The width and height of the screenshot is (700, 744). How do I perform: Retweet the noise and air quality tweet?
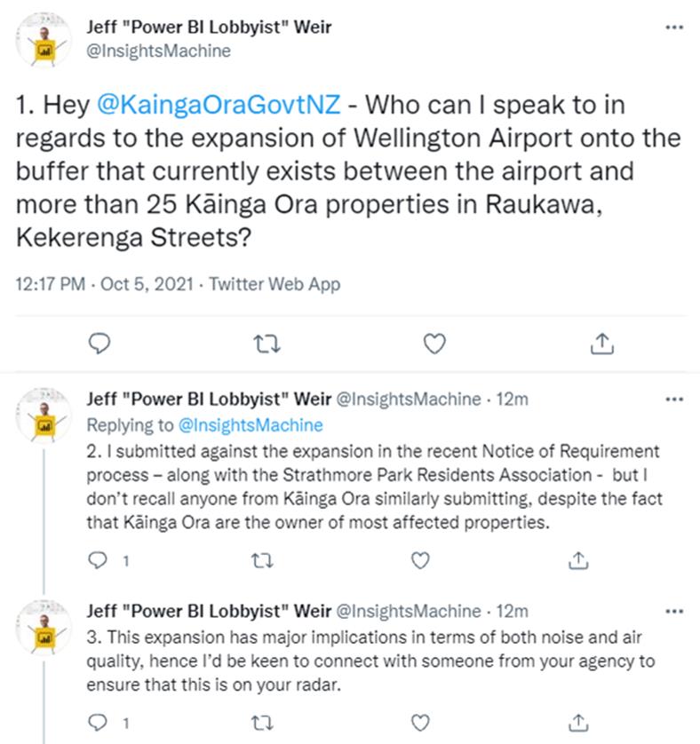pyautogui.click(x=265, y=721)
